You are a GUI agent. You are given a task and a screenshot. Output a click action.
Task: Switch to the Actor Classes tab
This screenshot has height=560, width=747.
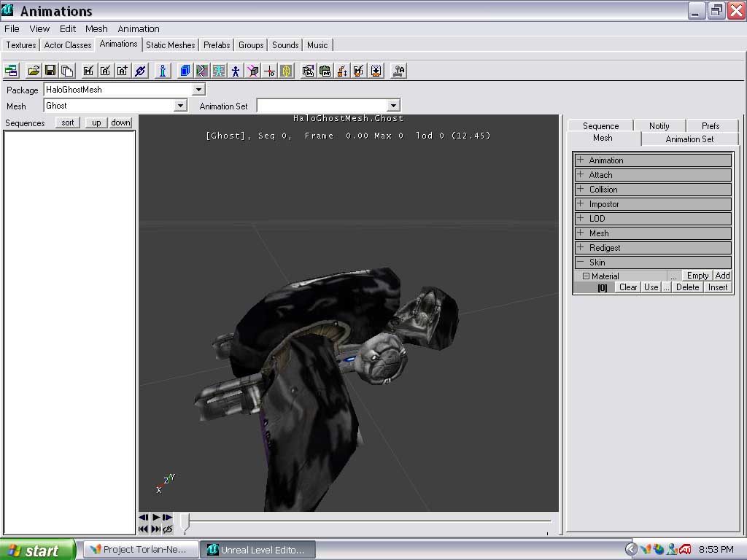[x=68, y=45]
